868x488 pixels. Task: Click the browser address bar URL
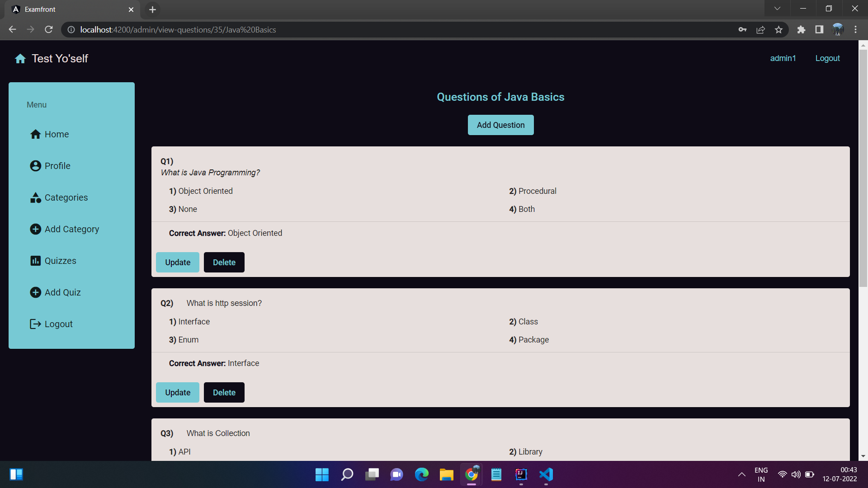[178, 30]
